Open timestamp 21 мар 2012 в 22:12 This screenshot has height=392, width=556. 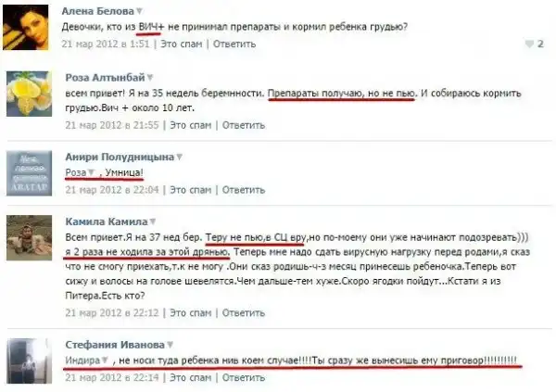coord(112,313)
